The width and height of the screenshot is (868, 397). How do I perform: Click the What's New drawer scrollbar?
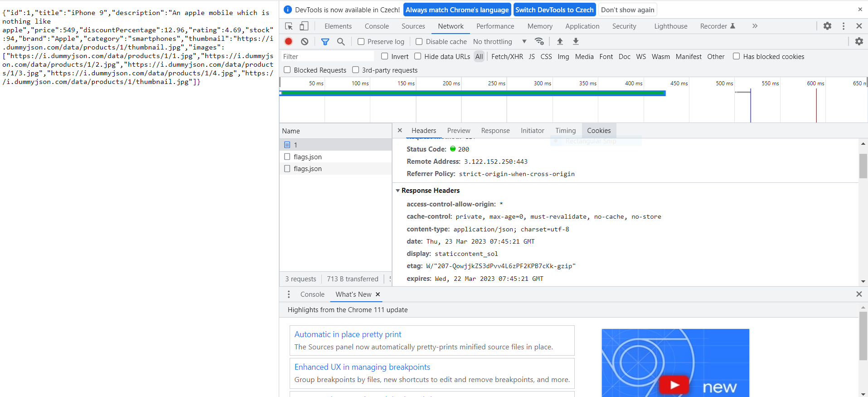tap(863, 336)
